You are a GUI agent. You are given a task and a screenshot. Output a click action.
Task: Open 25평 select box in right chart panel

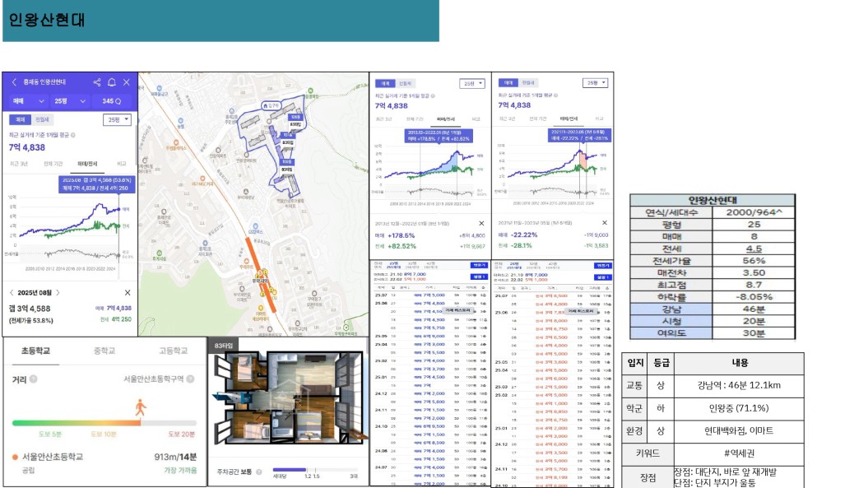pos(595,82)
